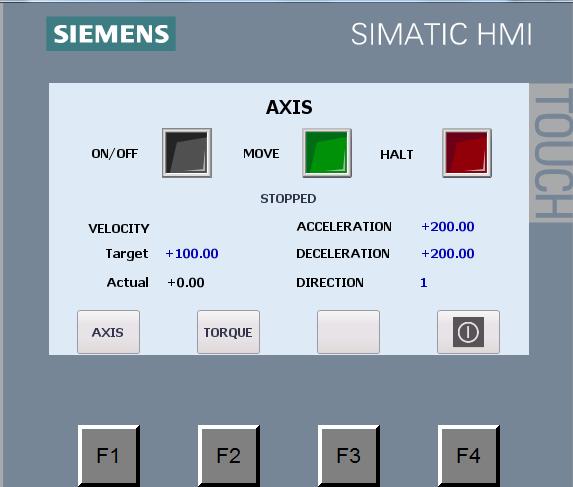The image size is (573, 487).
Task: Click the blank button beside TORQUE
Action: [x=348, y=332]
